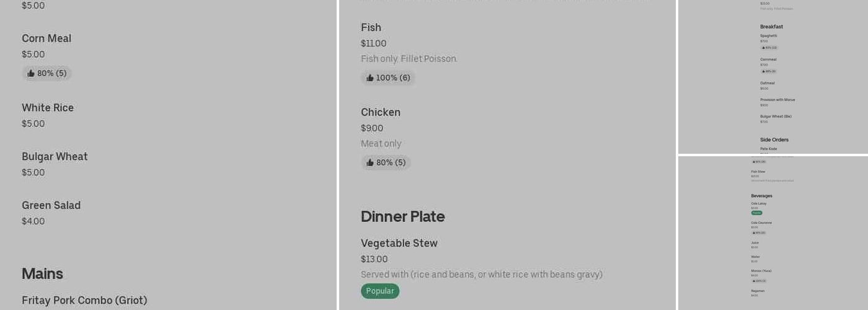Viewport: 868px width, 310px height.
Task: Select Provision with Morue
Action: tap(777, 100)
